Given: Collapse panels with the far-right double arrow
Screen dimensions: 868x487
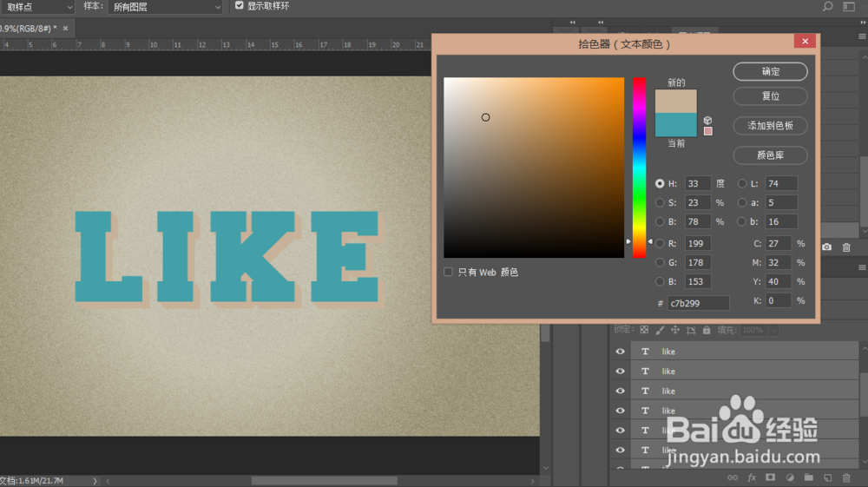Looking at the screenshot, I should (863, 23).
